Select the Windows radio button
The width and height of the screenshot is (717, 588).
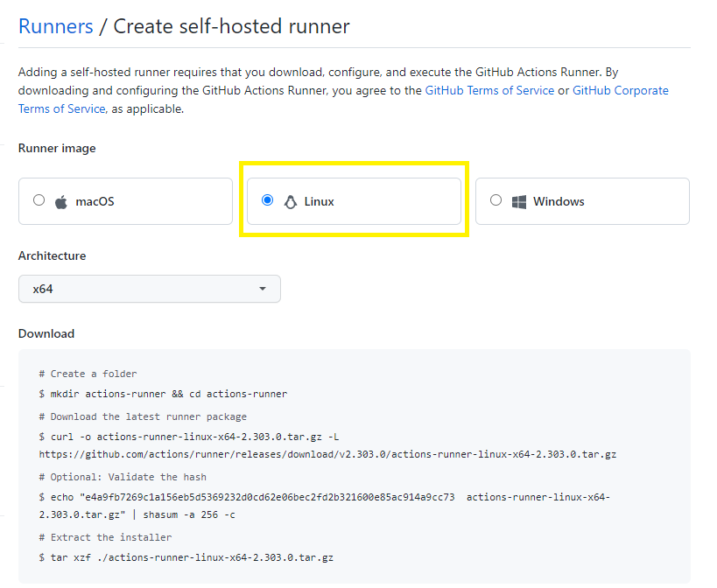click(496, 200)
